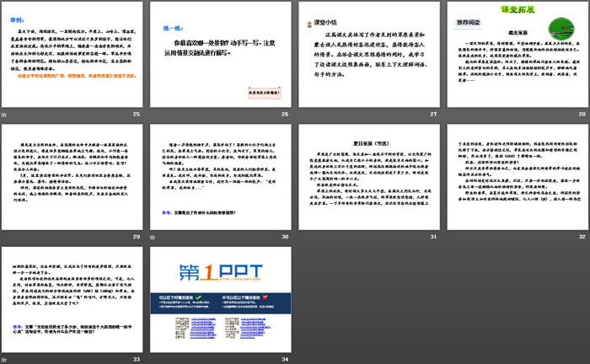Click the animation star icon under slide 34

click(153, 360)
